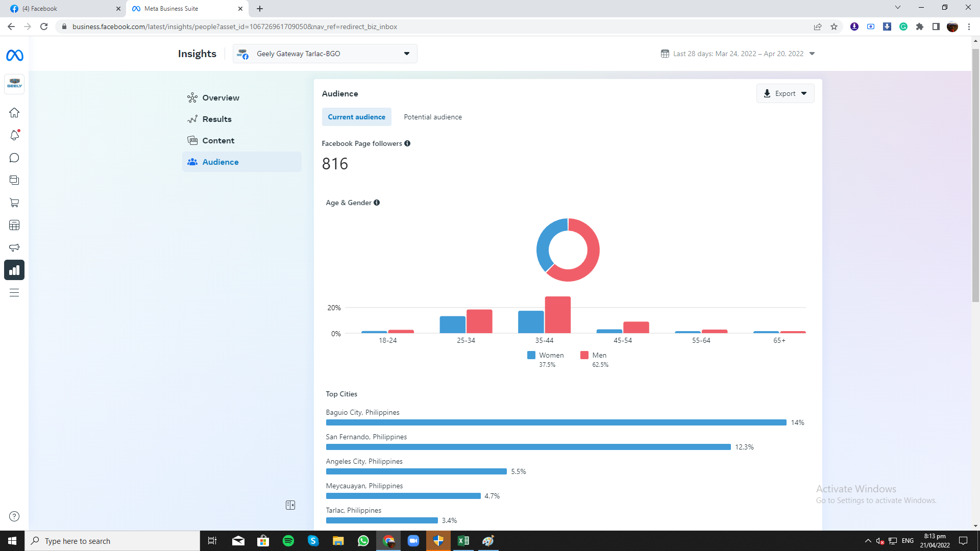Screen dimensions: 980x551
Task: Click the page vertical scrollbar
Action: pos(975,176)
